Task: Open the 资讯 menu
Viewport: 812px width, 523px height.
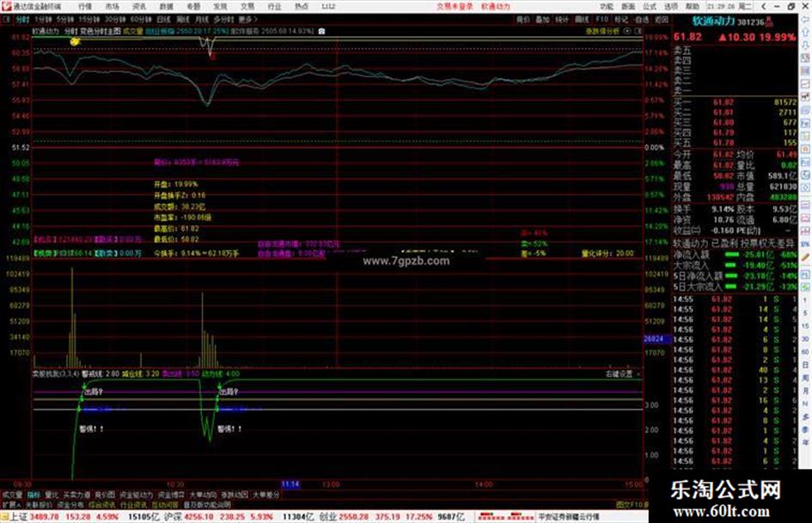Action: point(139,7)
